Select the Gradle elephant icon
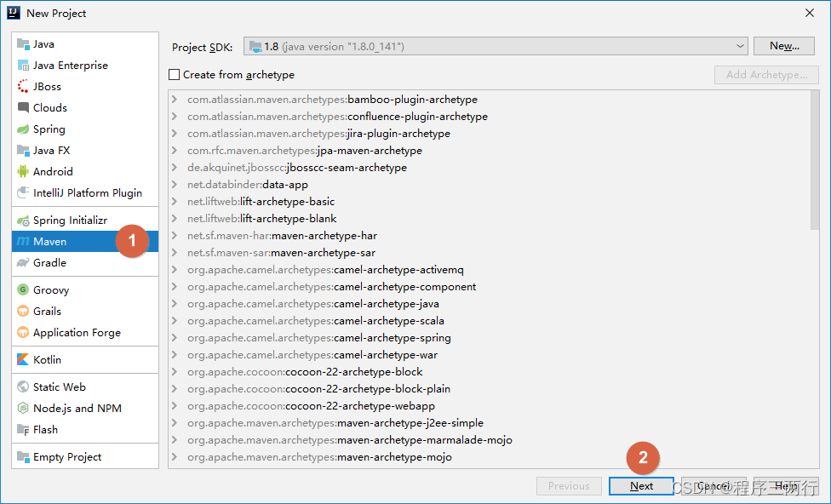Image resolution: width=831 pixels, height=504 pixels. tap(23, 263)
